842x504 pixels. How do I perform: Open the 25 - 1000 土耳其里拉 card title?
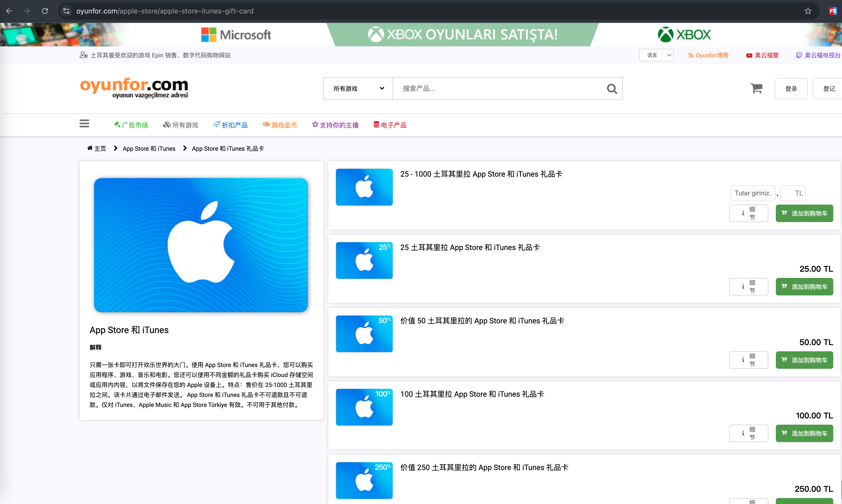click(481, 174)
